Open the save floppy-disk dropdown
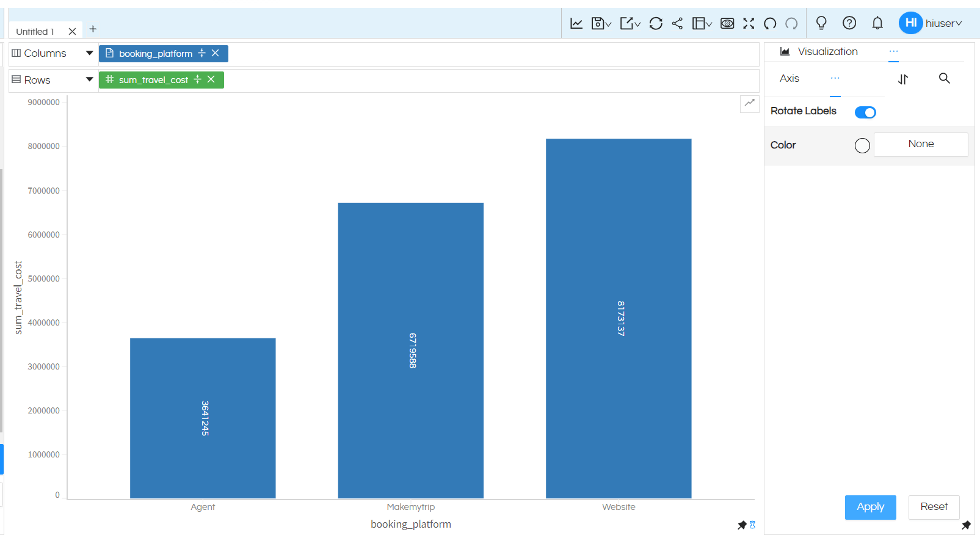The height and width of the screenshot is (535, 980). point(601,23)
